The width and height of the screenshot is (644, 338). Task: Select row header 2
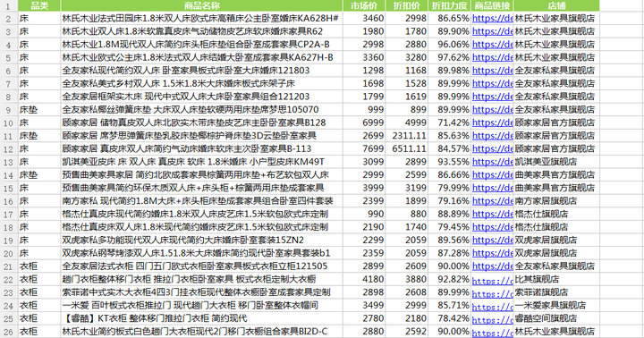click(9, 19)
